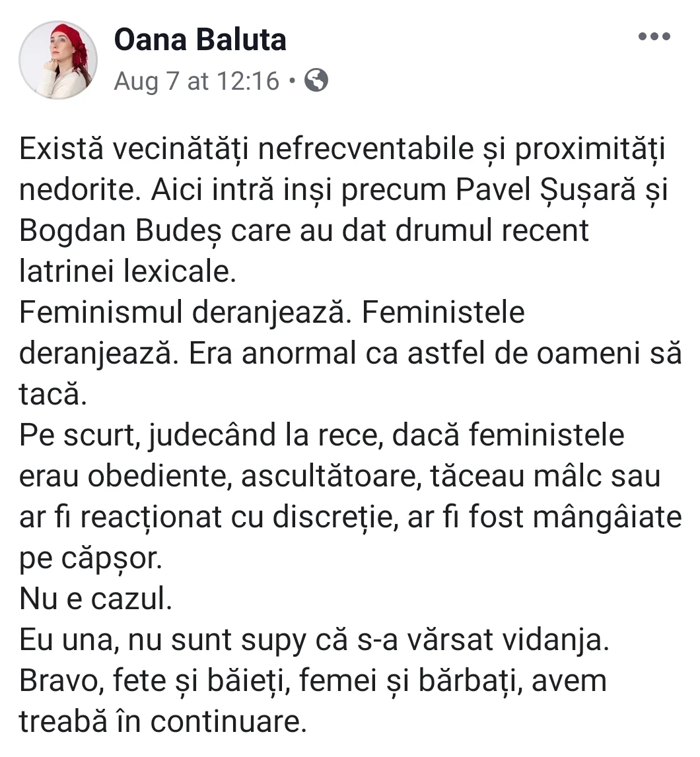Click the line starting "Bravo, fete și băieți"

[313, 682]
